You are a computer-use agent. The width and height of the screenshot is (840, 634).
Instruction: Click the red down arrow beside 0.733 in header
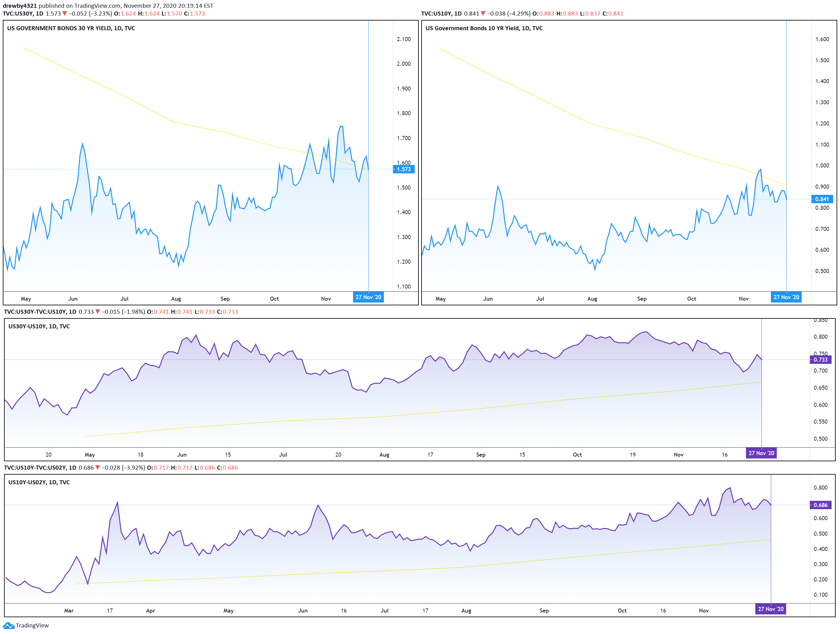[x=97, y=312]
